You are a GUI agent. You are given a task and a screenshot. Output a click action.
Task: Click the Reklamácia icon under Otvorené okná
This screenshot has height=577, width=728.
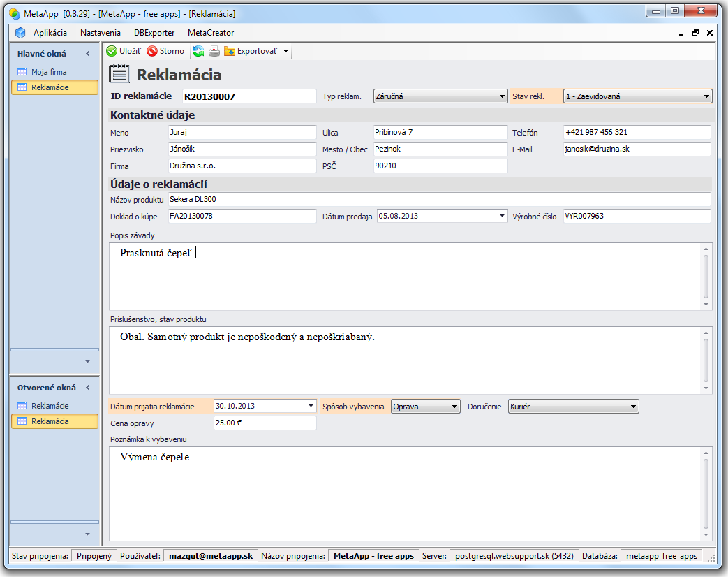[22, 421]
